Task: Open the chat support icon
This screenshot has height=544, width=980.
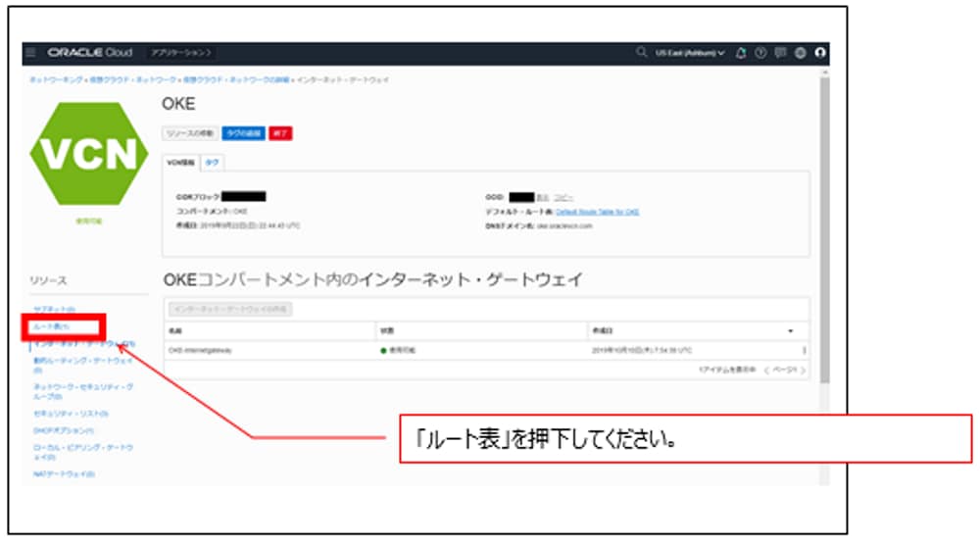Action: point(781,53)
